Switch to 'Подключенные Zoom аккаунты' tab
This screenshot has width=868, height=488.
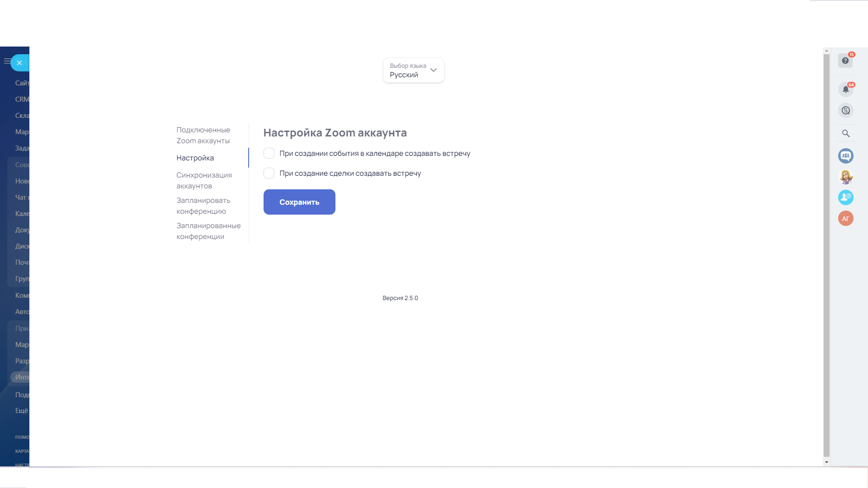coord(203,136)
